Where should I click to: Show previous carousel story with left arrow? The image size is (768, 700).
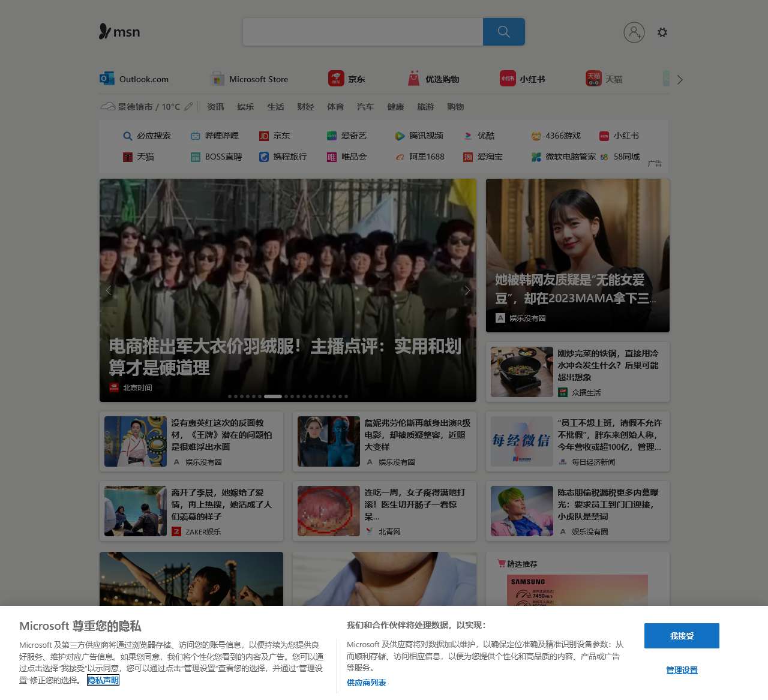tap(109, 290)
